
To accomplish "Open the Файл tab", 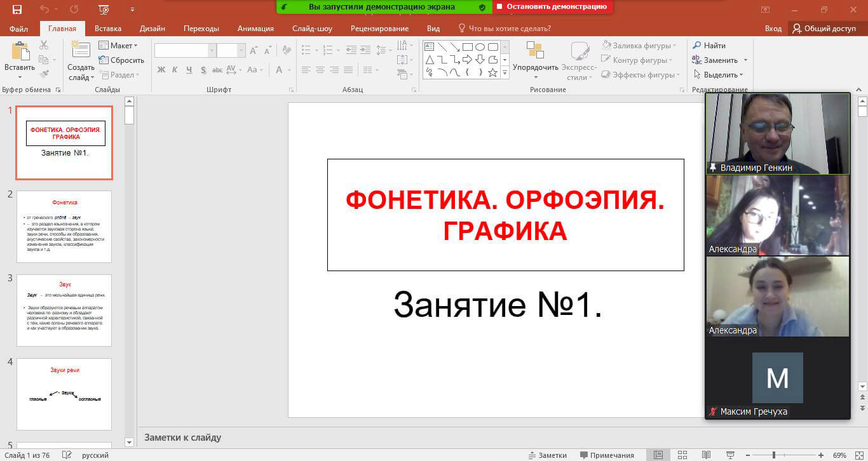I will click(x=18, y=29).
